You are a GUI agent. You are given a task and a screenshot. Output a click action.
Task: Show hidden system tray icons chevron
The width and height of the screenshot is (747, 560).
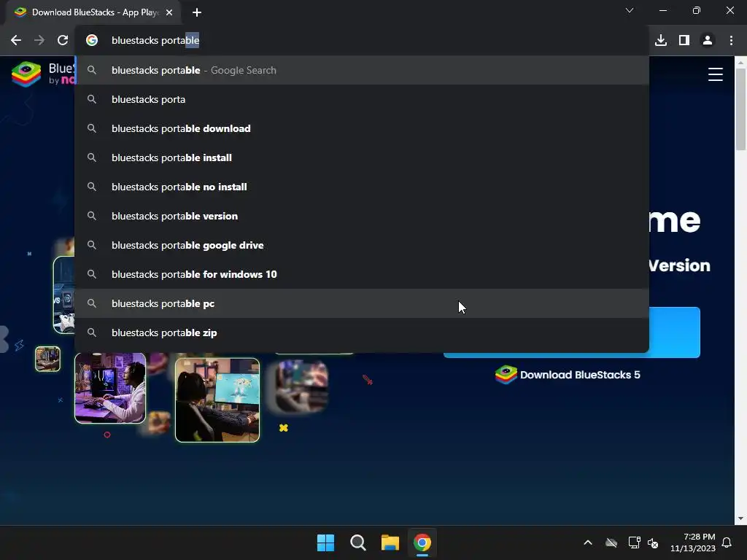click(588, 542)
